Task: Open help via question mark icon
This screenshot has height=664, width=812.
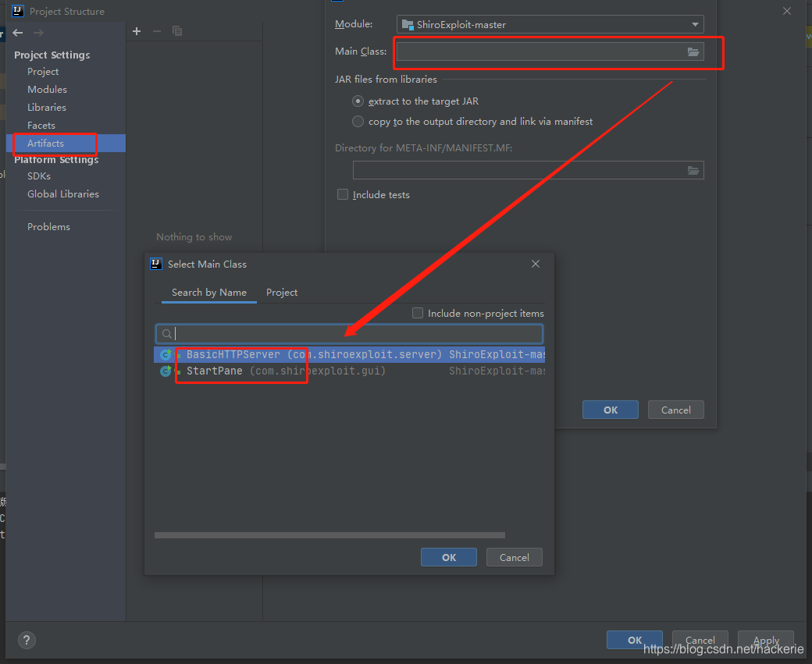Action: click(x=27, y=640)
